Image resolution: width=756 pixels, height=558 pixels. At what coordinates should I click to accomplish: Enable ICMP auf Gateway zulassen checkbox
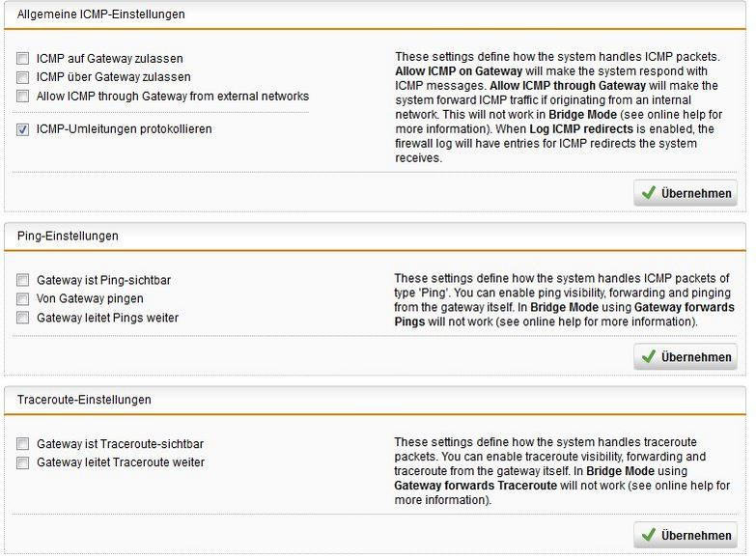pyautogui.click(x=23, y=59)
